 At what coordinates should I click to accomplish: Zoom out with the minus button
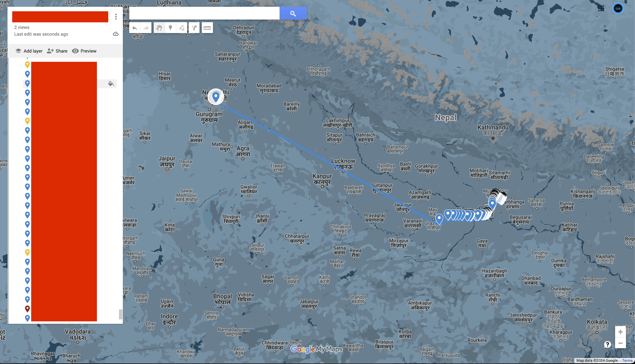click(x=620, y=343)
